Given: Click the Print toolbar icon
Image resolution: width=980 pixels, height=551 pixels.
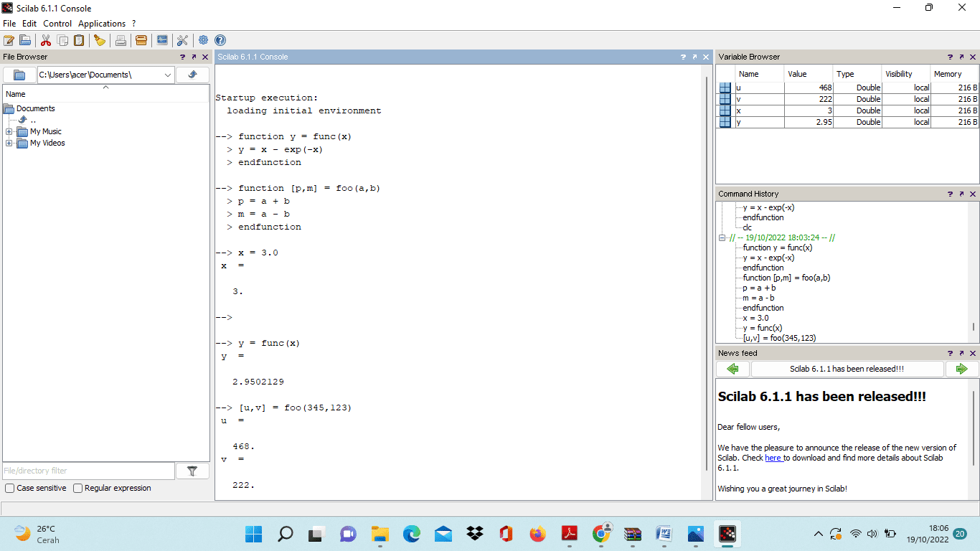Looking at the screenshot, I should (121, 40).
